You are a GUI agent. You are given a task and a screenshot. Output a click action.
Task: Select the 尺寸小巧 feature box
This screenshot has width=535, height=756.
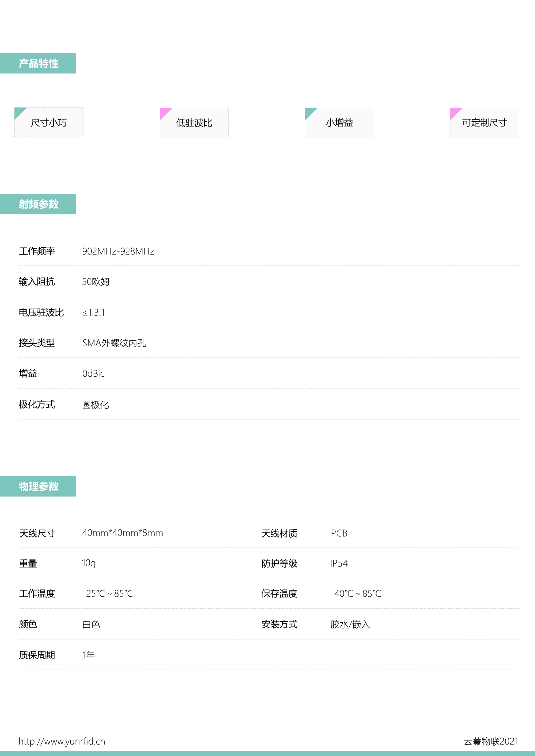tap(49, 122)
